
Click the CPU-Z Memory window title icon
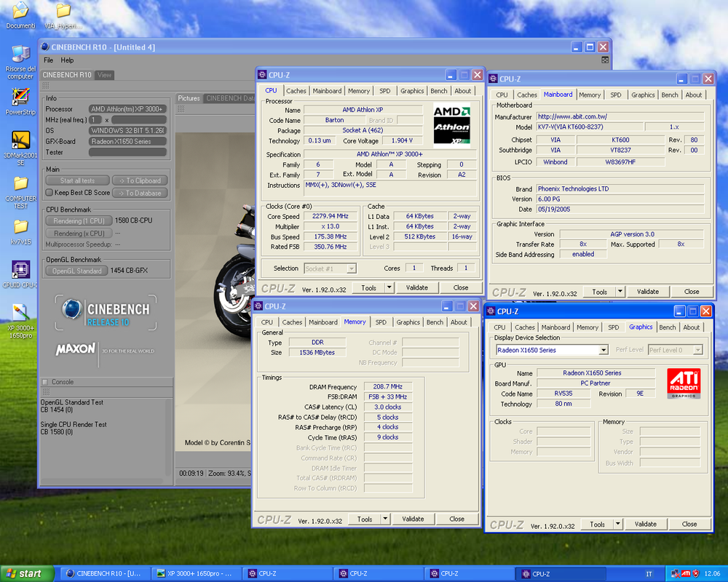[x=258, y=306]
